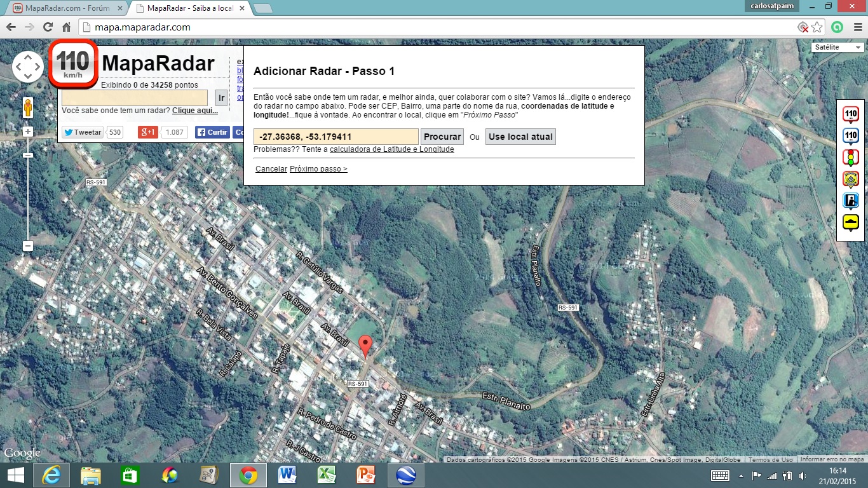Choose the yellow speed bump icon
This screenshot has height=488, width=868.
(x=851, y=223)
